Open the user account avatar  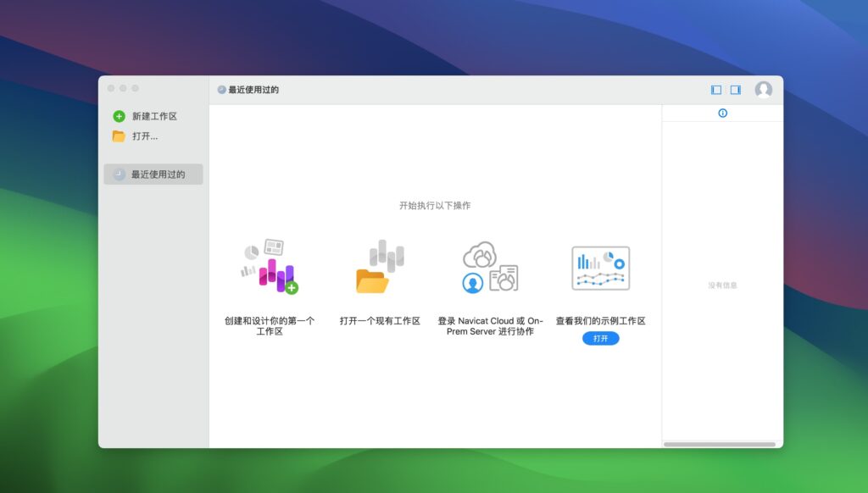(764, 88)
